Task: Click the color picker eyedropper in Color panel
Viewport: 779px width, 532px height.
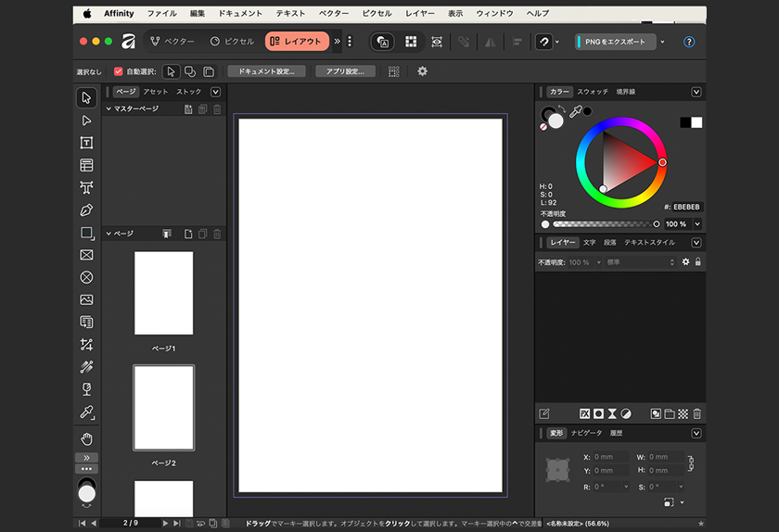Action: (x=575, y=112)
